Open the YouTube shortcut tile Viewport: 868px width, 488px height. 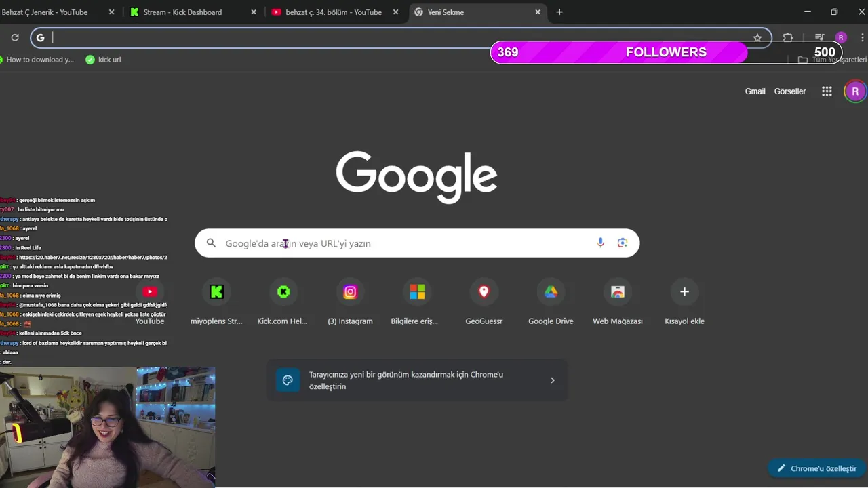[x=150, y=302]
